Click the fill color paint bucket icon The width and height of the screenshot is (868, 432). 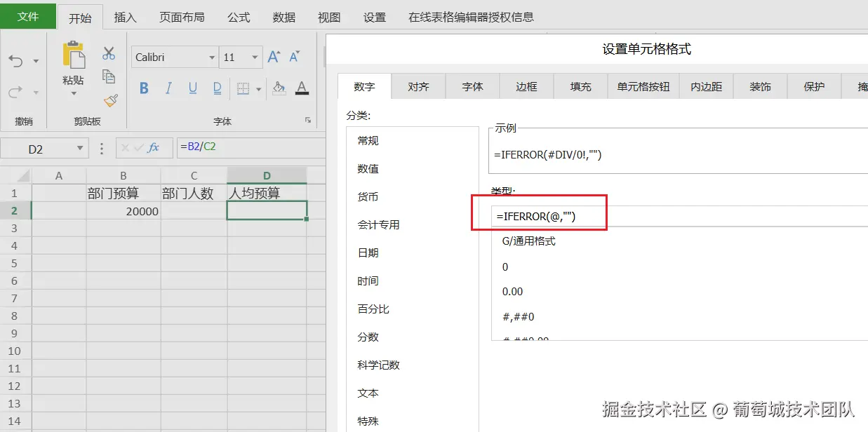279,88
